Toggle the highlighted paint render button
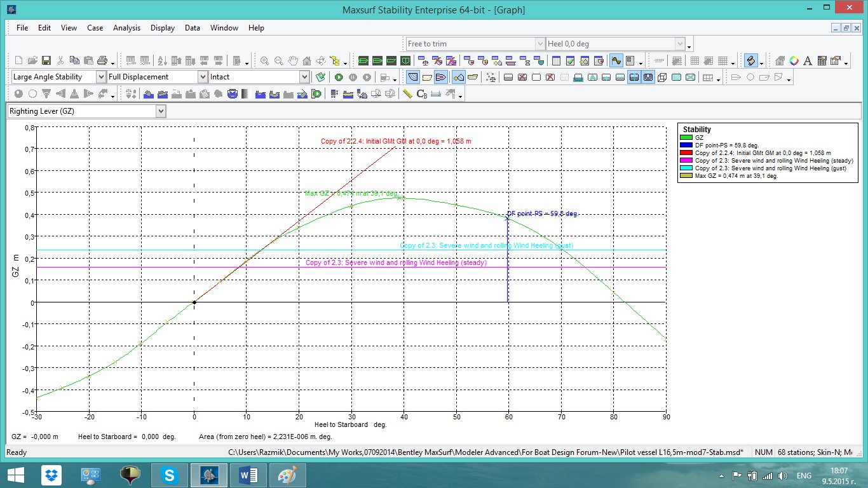 [x=751, y=61]
